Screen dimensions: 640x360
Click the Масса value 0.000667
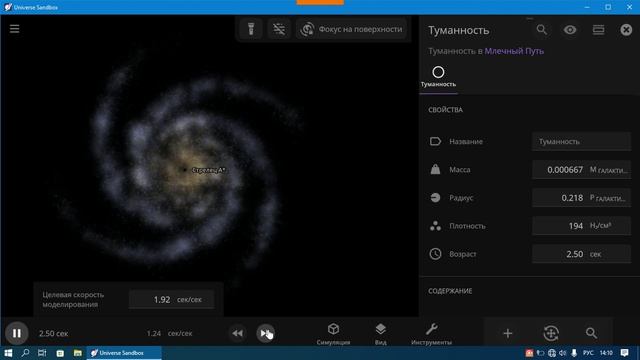tap(565, 170)
